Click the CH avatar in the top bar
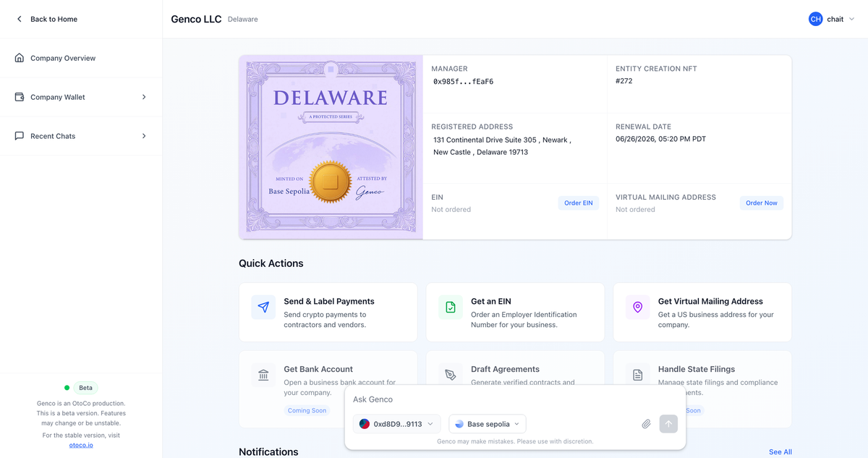 (x=816, y=19)
